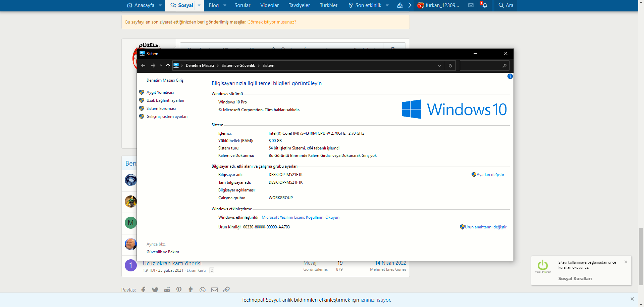The width and height of the screenshot is (644, 307).
Task: Share the thread on WhatsApp
Action: (x=203, y=290)
